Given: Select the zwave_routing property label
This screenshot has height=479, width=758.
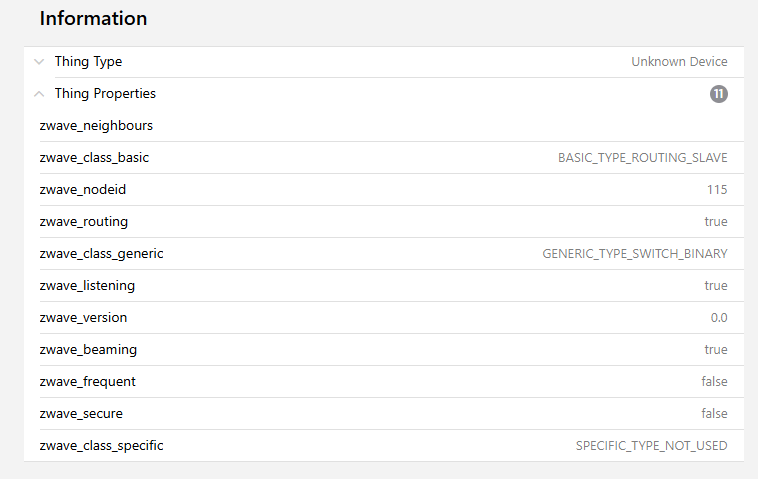Looking at the screenshot, I should 83,222.
